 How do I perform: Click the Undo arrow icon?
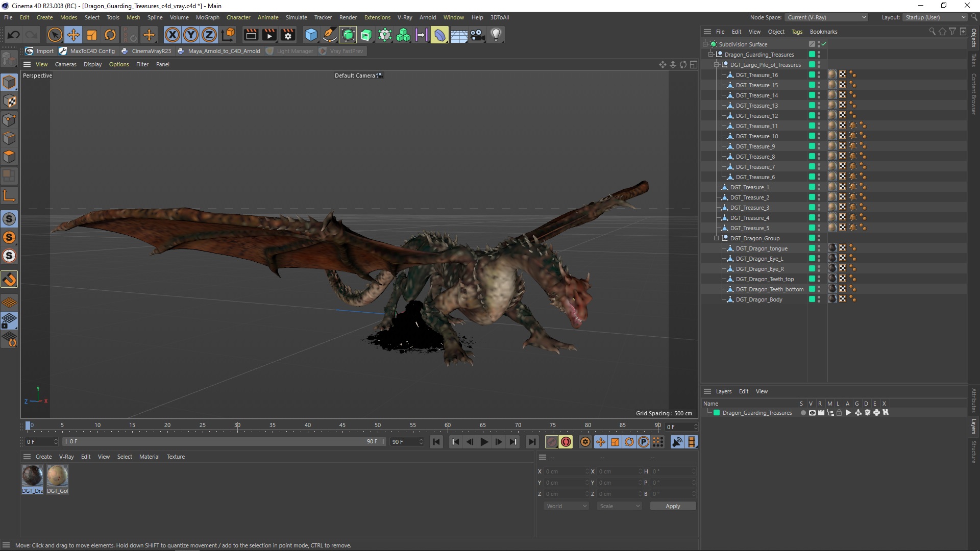coord(14,35)
